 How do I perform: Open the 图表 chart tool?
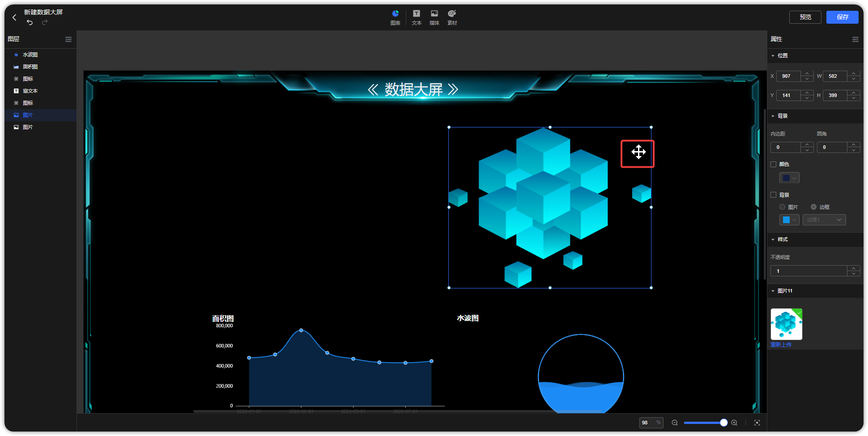[395, 17]
